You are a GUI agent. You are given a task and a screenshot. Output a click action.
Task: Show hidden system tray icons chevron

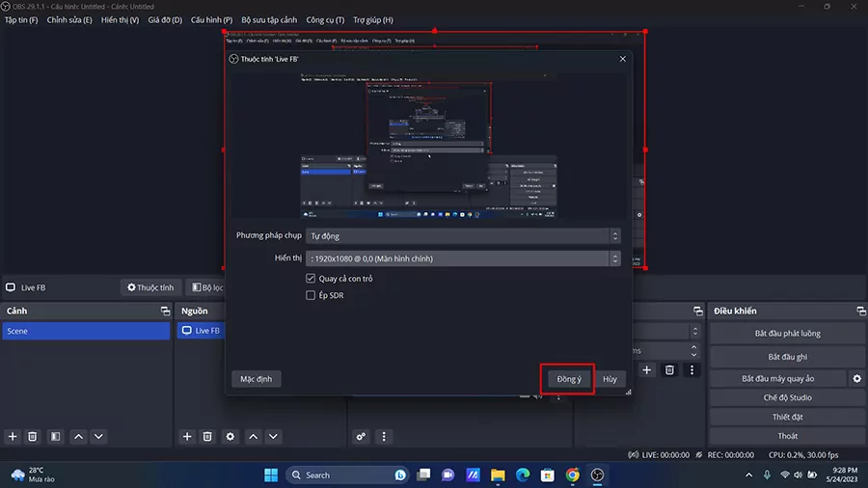click(749, 474)
